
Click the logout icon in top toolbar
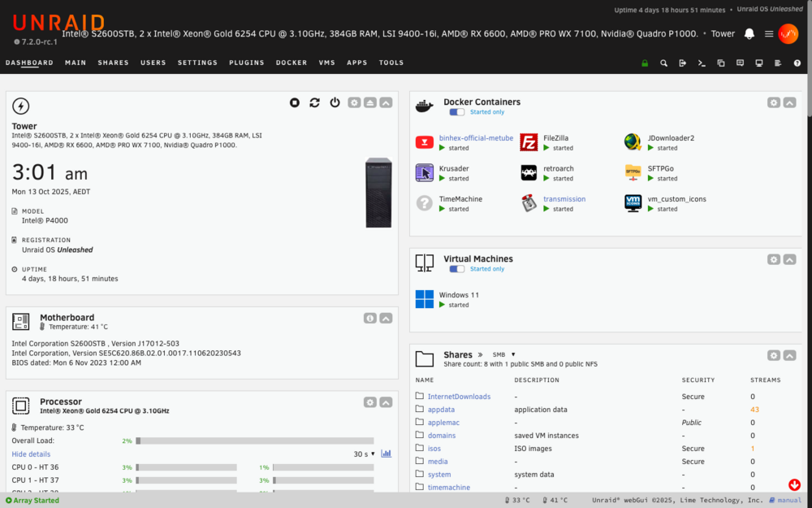[683, 63]
